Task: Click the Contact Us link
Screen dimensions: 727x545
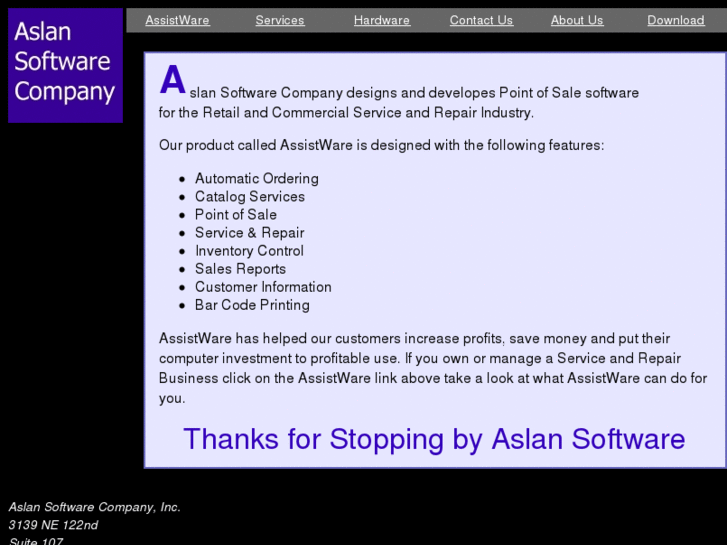Action: tap(481, 20)
